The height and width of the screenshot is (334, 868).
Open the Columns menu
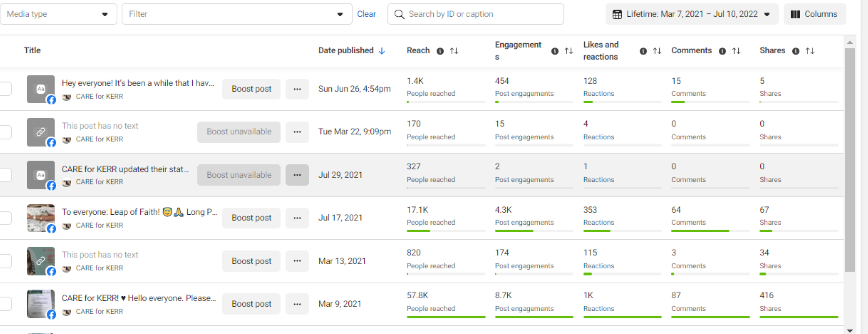[814, 14]
